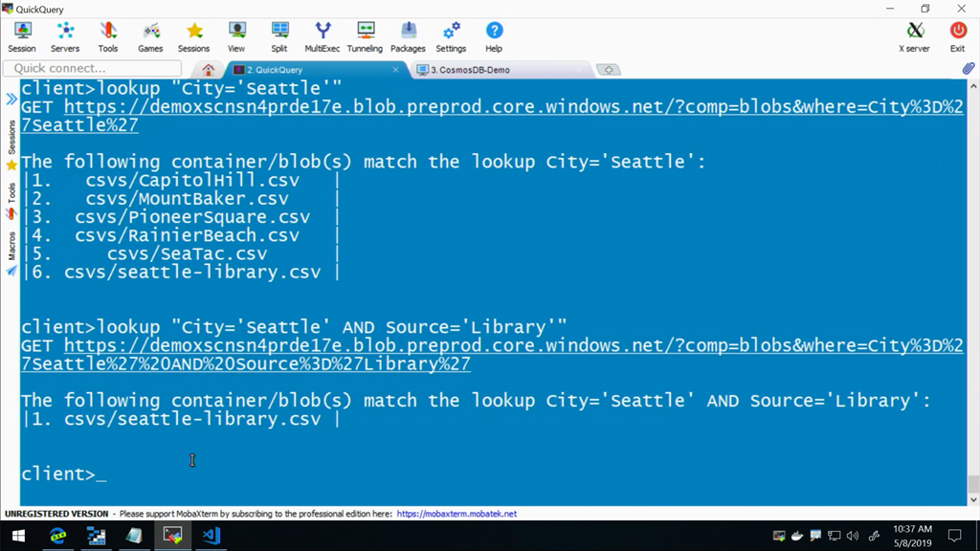Click the terminal scroll up arrow
The width and height of the screenshot is (980, 551).
point(973,86)
